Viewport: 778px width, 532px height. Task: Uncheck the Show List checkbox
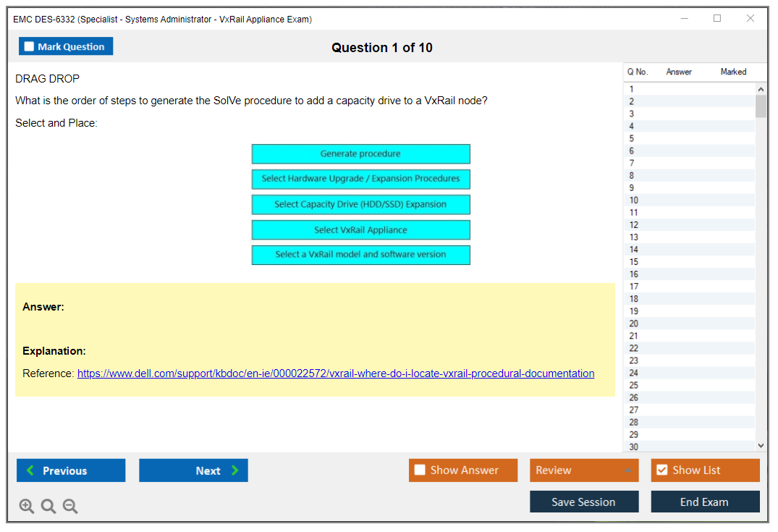tap(661, 470)
